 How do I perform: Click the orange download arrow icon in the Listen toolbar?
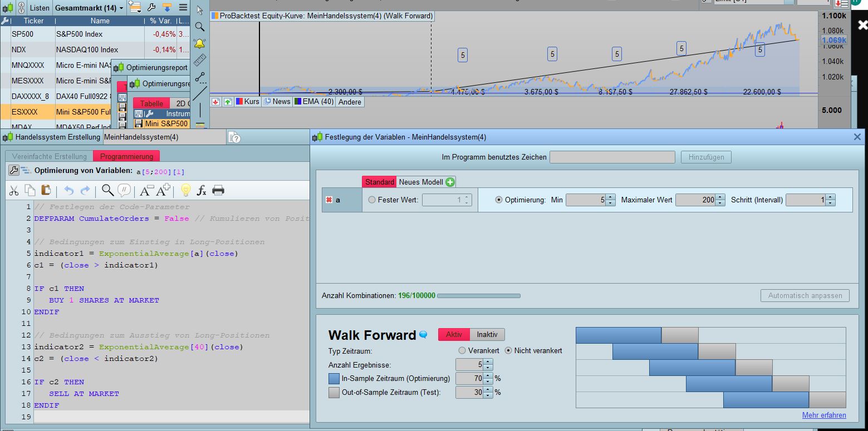coord(167,7)
